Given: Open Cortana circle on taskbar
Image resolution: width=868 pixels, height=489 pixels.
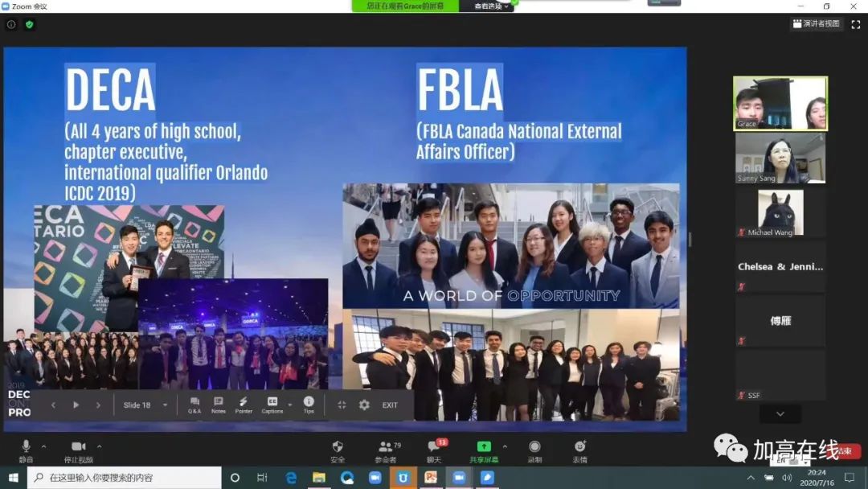Looking at the screenshot, I should tap(235, 478).
